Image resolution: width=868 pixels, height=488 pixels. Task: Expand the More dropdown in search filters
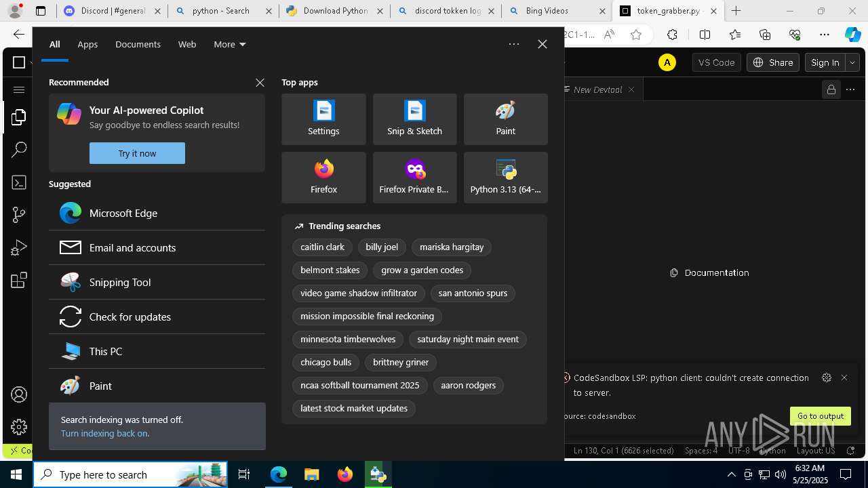[x=230, y=44]
